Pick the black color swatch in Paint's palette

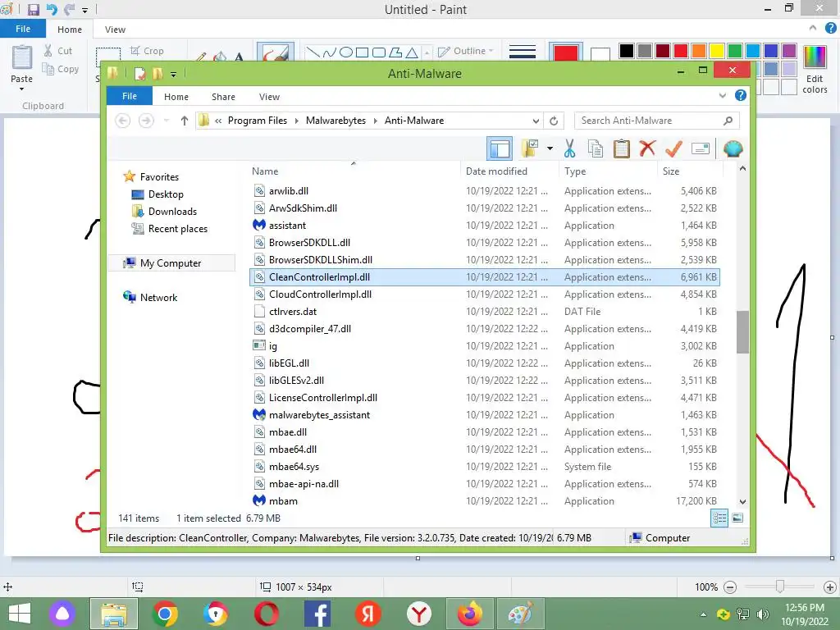[626, 51]
